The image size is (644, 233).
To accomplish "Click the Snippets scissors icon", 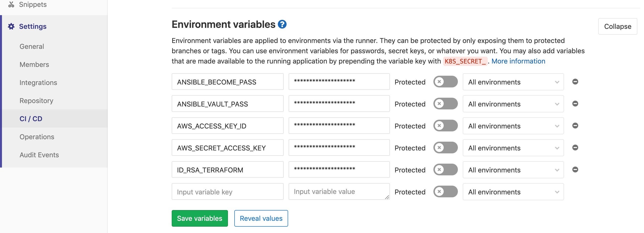I will click(x=11, y=4).
